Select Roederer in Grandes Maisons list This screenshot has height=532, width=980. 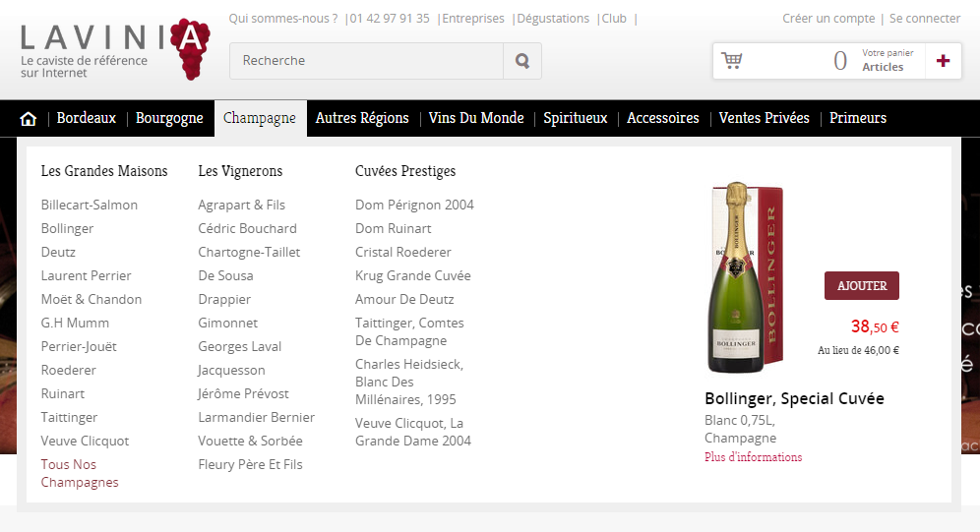(x=69, y=371)
